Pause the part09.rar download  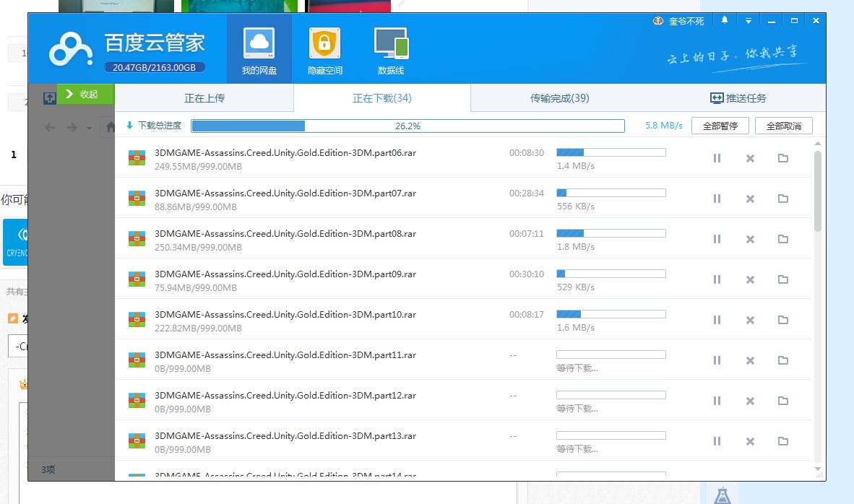pyautogui.click(x=717, y=279)
